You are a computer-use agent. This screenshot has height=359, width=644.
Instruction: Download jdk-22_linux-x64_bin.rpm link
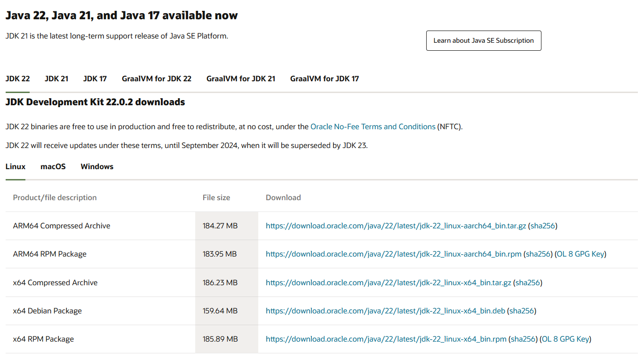386,339
